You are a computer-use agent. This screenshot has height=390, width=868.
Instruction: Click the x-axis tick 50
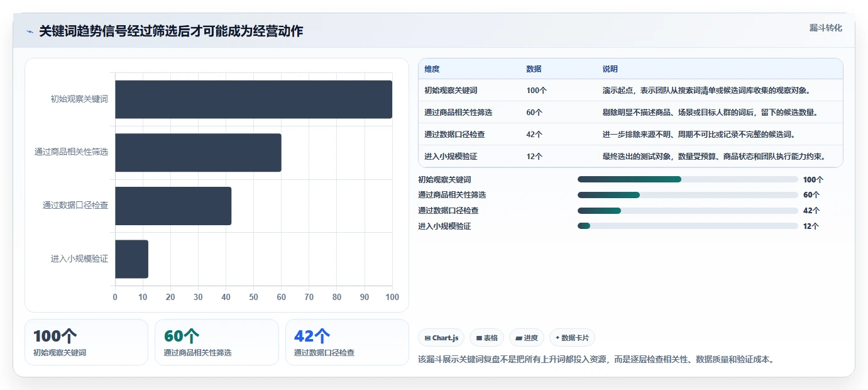point(253,297)
